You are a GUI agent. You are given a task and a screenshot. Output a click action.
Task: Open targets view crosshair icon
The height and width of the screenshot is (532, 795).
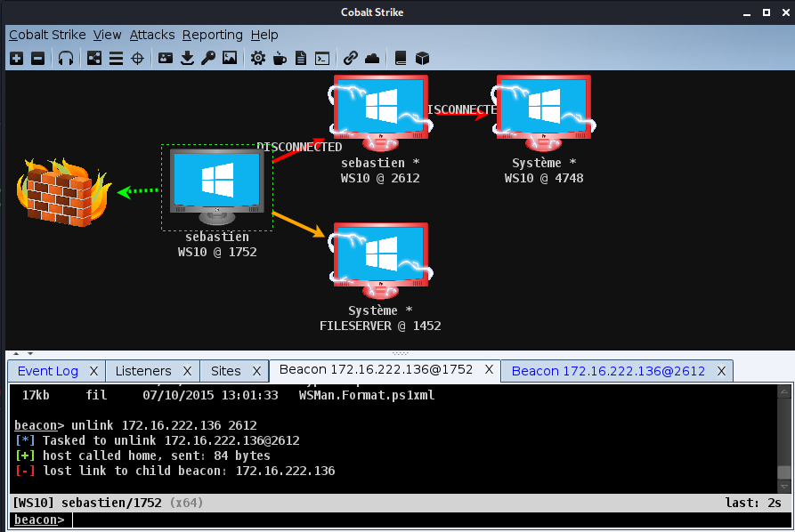(x=137, y=58)
